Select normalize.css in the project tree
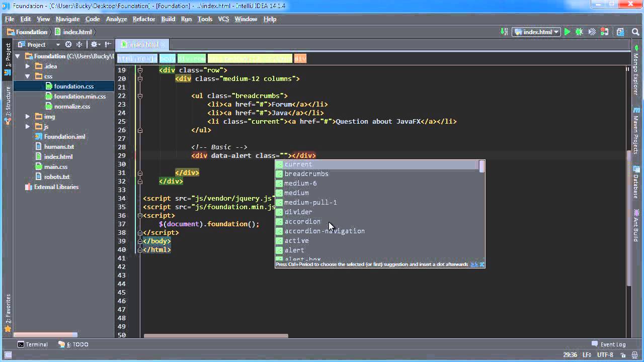644x362 pixels. [x=67, y=107]
